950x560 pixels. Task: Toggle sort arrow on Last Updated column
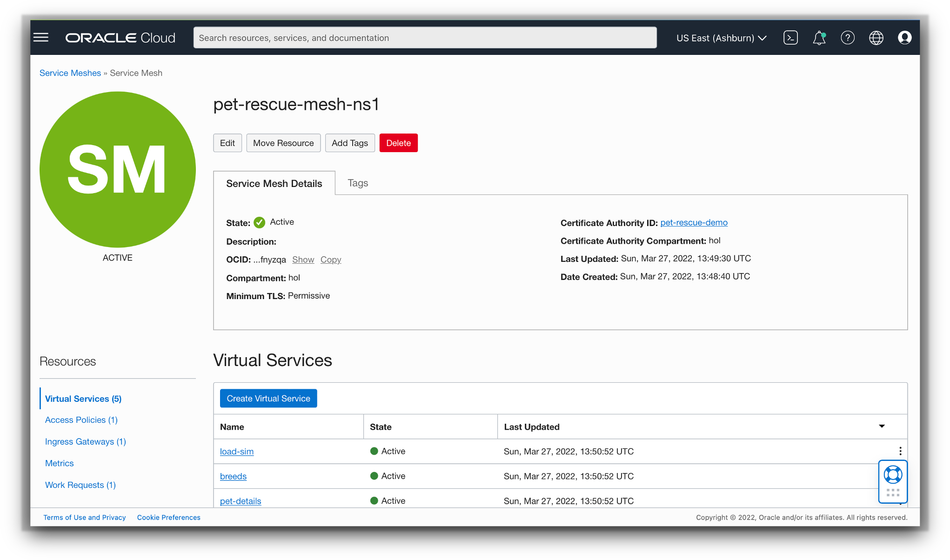point(882,427)
